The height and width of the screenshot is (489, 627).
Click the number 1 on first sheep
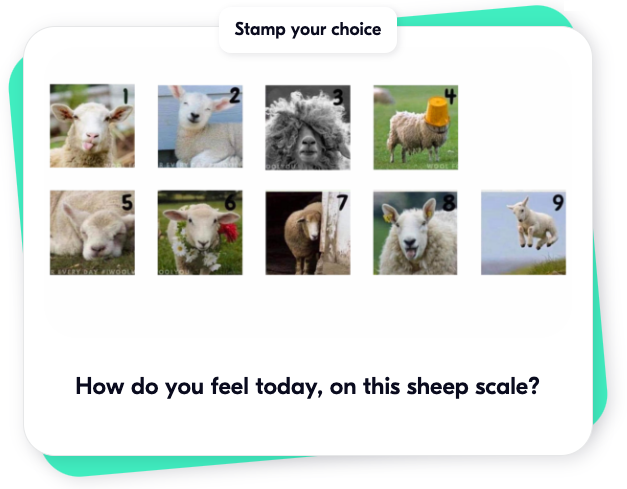(126, 96)
